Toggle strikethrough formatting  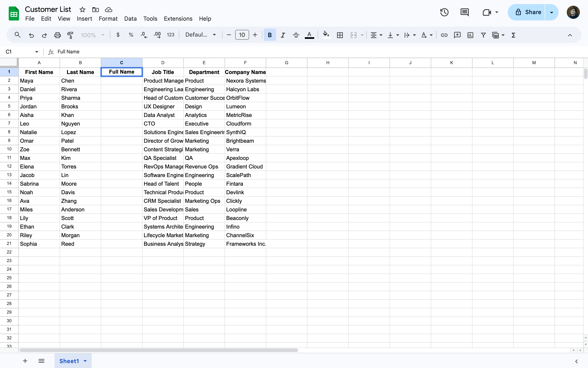296,35
